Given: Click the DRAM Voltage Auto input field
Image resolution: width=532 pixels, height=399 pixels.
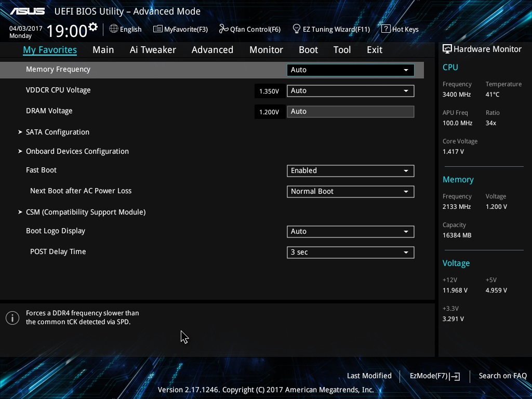Looking at the screenshot, I should point(351,112).
